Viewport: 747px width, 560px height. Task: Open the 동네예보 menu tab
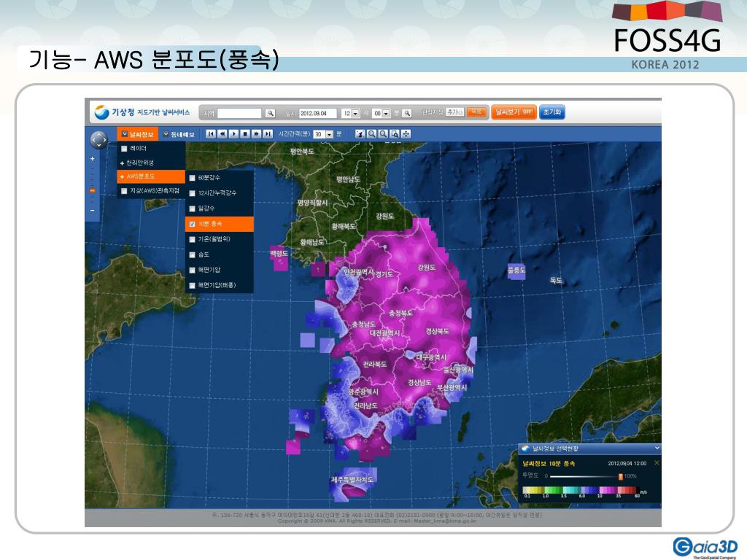179,134
